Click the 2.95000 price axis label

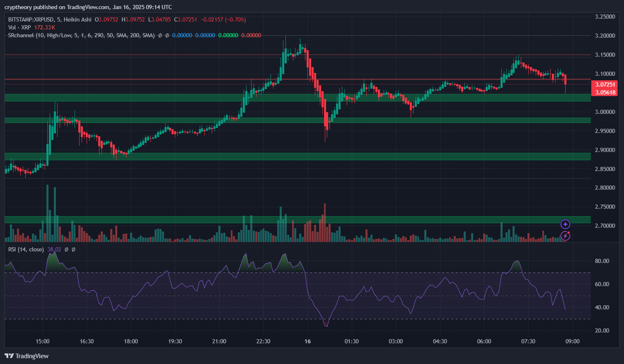click(605, 131)
